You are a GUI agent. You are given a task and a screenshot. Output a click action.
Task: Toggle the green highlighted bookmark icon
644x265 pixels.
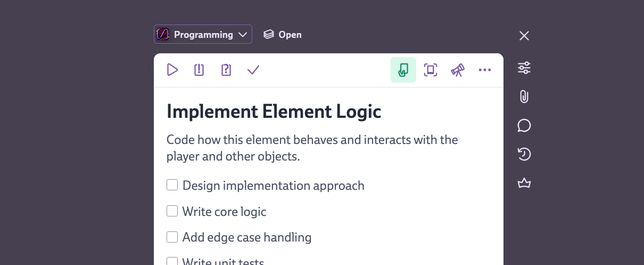403,70
